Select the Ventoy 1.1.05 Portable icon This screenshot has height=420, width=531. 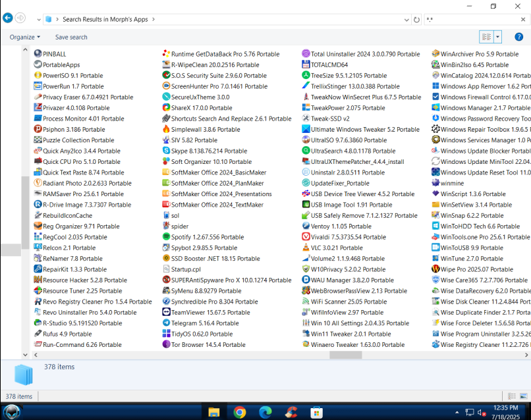306,226
